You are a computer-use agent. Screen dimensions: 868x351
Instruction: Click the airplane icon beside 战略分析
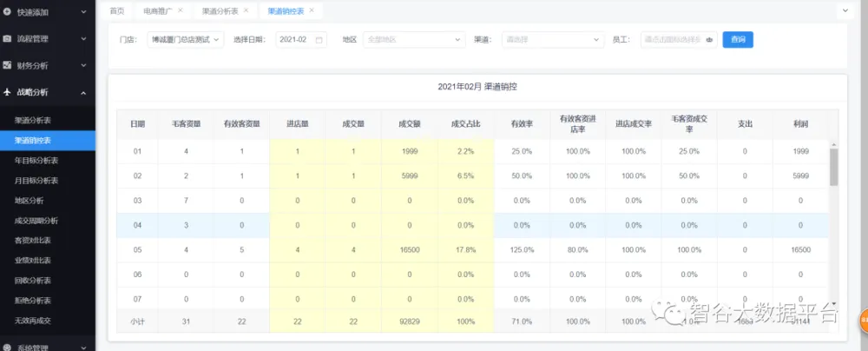[8, 92]
